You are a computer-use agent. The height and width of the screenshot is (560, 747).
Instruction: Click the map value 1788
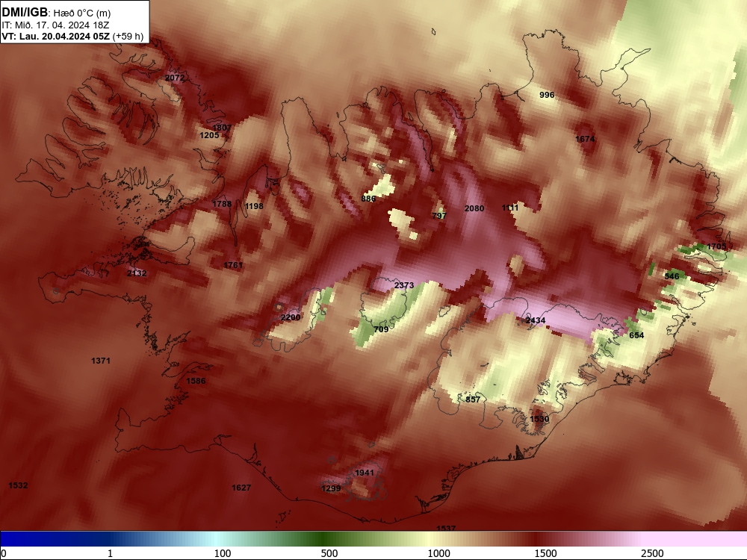[222, 204]
